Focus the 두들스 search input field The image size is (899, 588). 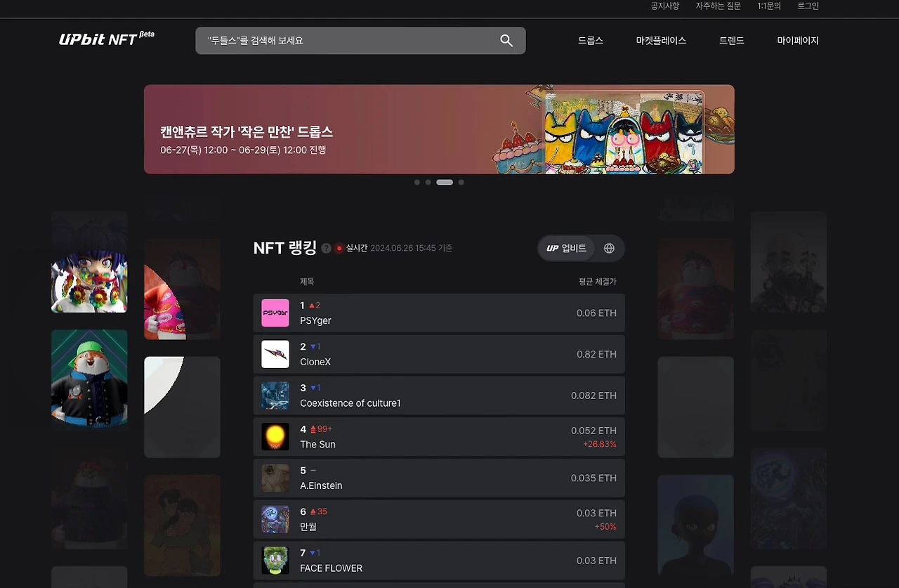pyautogui.click(x=348, y=41)
